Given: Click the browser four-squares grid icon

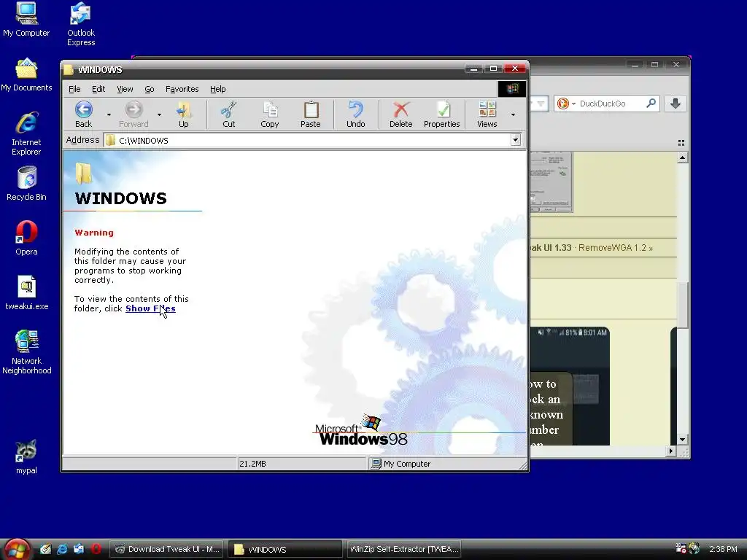Looking at the screenshot, I should point(681,143).
